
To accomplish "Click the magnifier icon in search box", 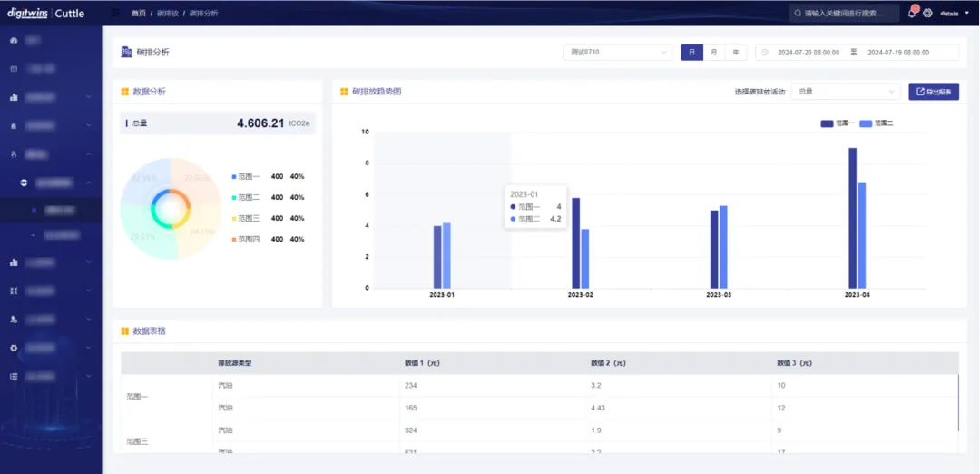I will (x=798, y=13).
